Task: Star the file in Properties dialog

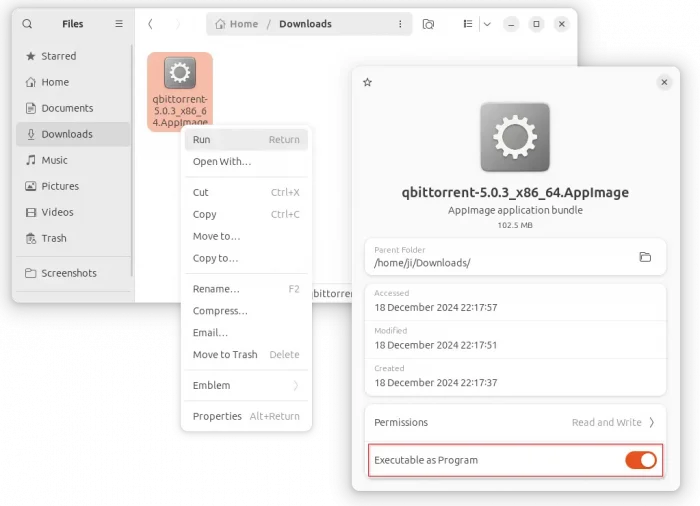Action: pos(367,82)
